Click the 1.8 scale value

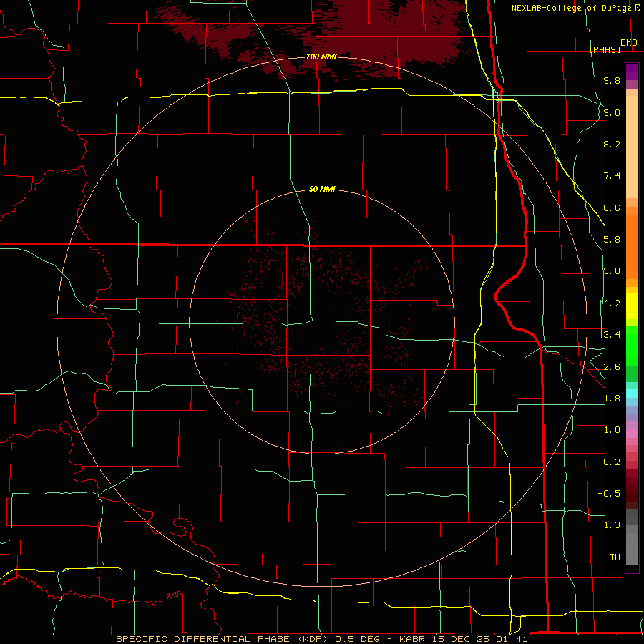pyautogui.click(x=612, y=399)
